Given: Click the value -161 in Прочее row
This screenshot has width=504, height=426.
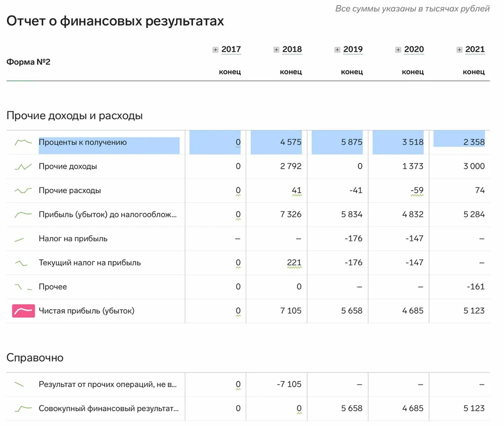Looking at the screenshot, I should [x=476, y=287].
